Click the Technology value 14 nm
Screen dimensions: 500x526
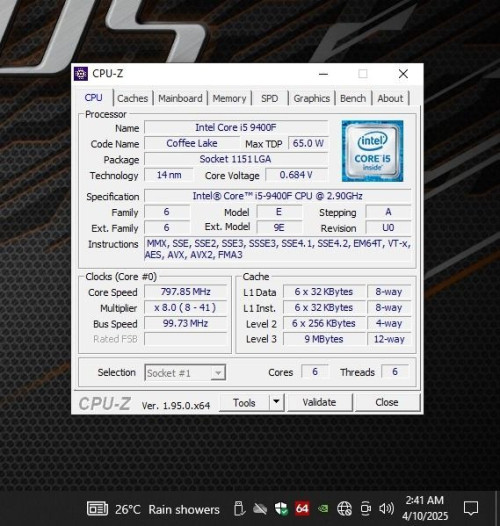169,175
